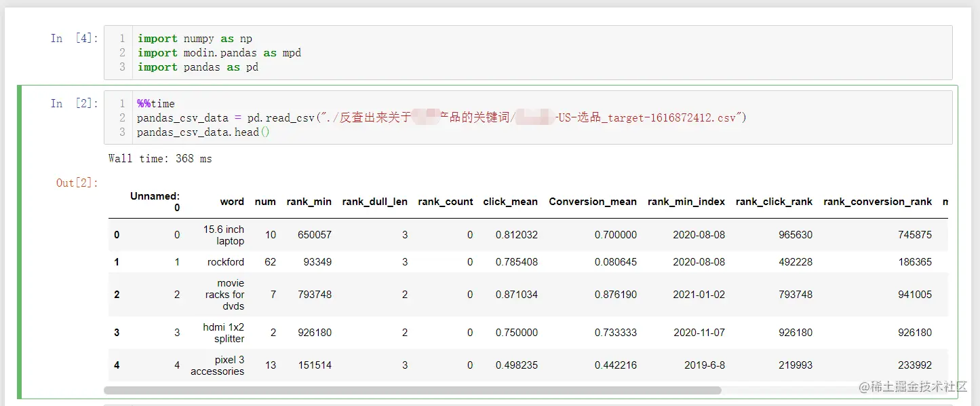The width and height of the screenshot is (980, 406).
Task: Click the horizontal scrollbar of the output table
Action: (412, 390)
